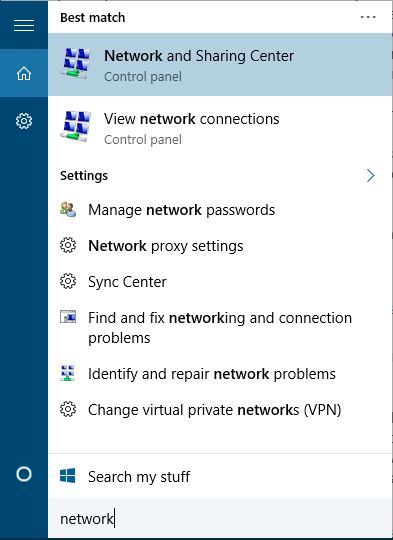Viewport: 393px width, 540px height.
Task: Click the troubleshooter icon beside Find and fix
Action: pyautogui.click(x=68, y=316)
